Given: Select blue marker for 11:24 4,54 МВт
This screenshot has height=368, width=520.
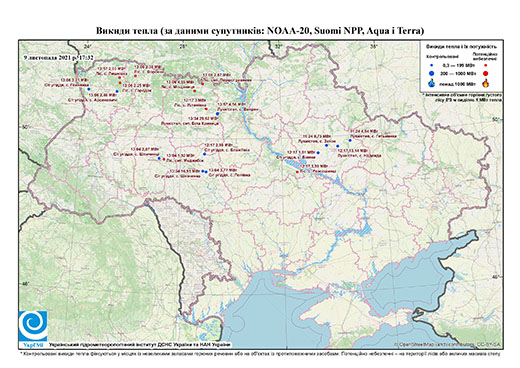Looking at the screenshot, I should coord(350,140).
